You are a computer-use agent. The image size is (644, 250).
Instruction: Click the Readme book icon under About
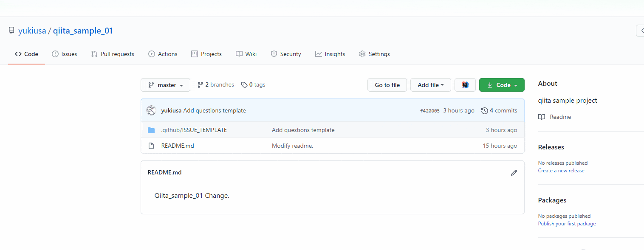pos(542,117)
